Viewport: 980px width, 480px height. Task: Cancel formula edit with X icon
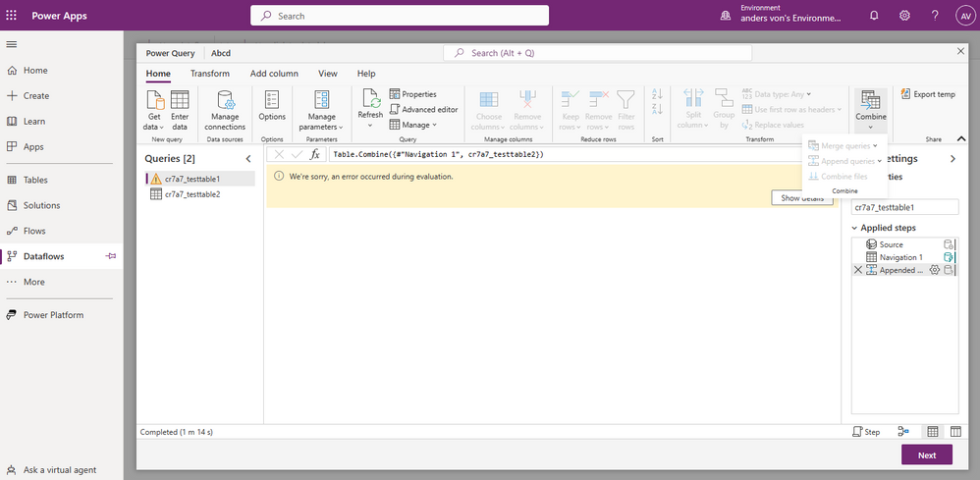[280, 154]
